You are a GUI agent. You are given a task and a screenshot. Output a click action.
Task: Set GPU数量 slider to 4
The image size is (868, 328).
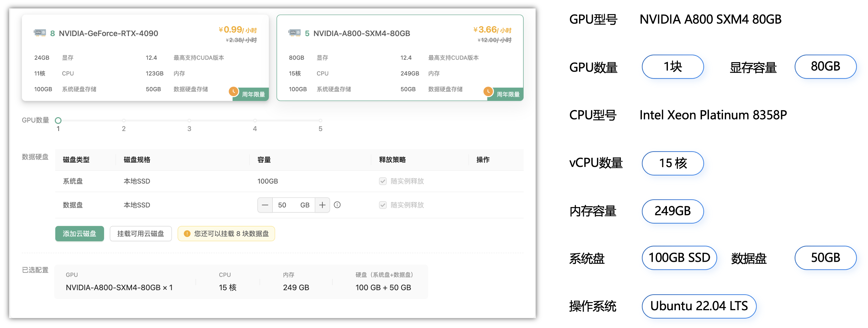coord(255,121)
